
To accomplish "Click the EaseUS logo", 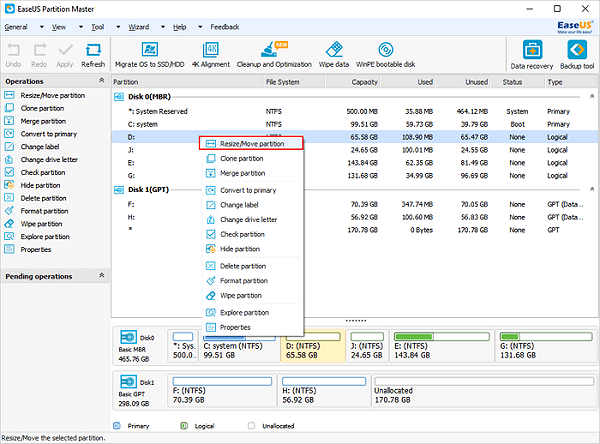I will 575,27.
